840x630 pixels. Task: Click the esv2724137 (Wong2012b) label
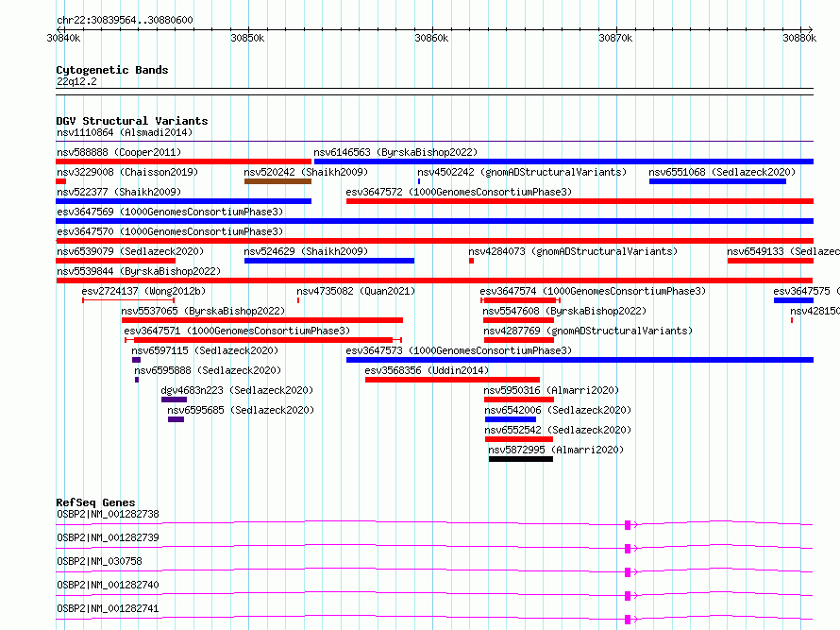[143, 291]
